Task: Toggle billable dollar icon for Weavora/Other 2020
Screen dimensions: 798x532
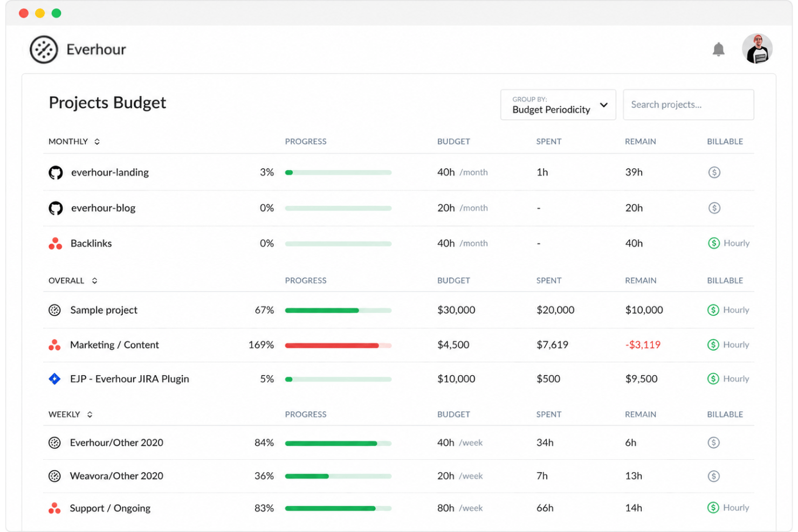Action: pos(713,476)
